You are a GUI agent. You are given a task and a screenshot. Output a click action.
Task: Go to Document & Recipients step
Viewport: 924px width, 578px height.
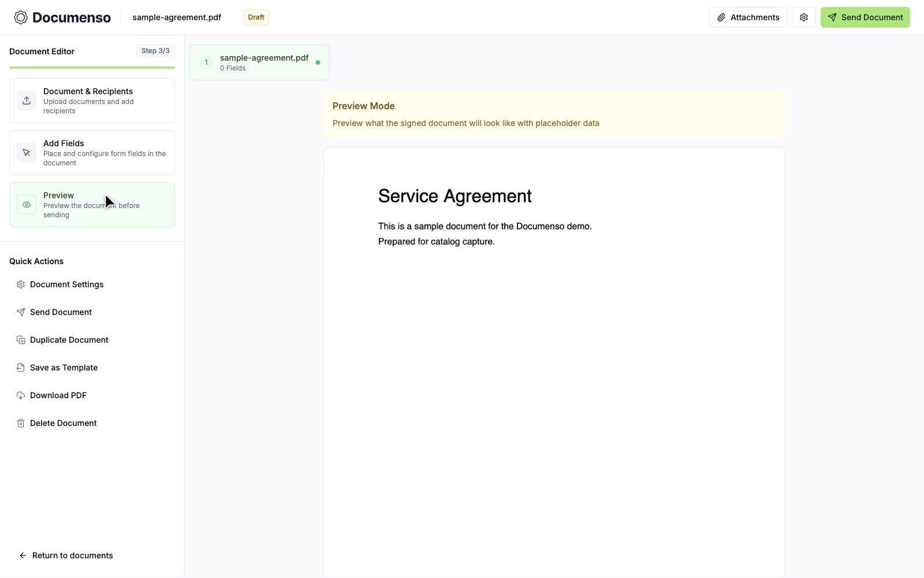(x=92, y=101)
